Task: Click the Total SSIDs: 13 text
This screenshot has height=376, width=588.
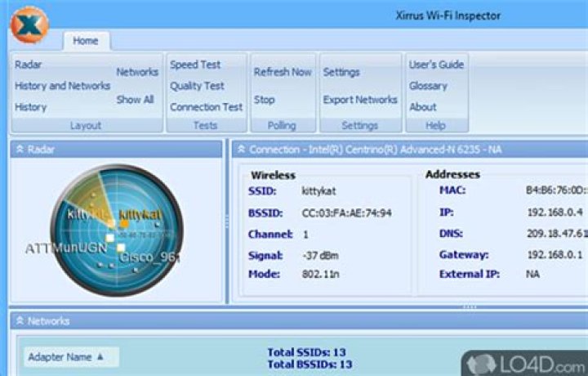Action: coord(306,352)
